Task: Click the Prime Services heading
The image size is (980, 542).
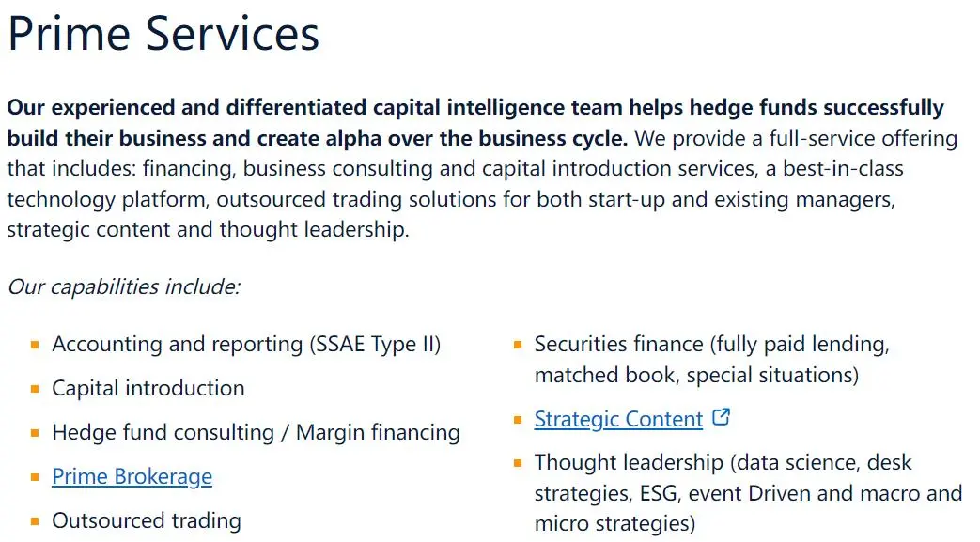Action: pos(163,34)
